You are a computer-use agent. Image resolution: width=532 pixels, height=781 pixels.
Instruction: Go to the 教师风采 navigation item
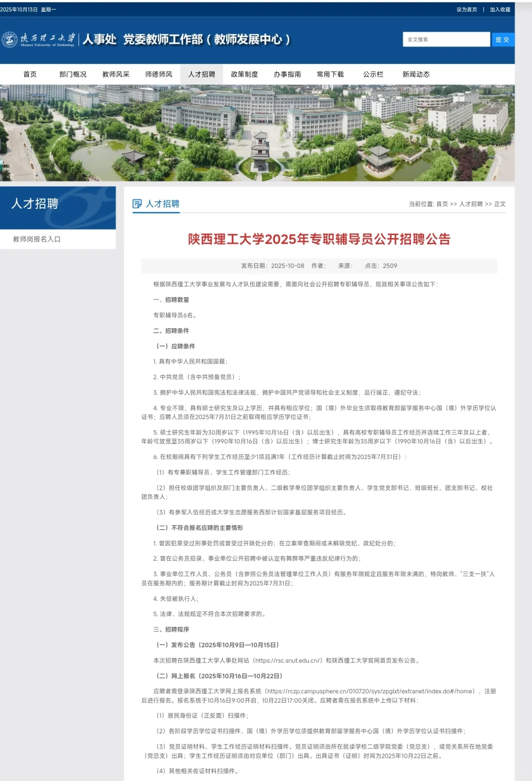[116, 74]
